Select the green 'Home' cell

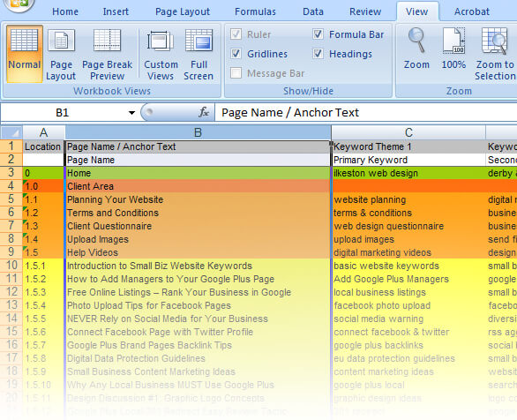[198, 173]
